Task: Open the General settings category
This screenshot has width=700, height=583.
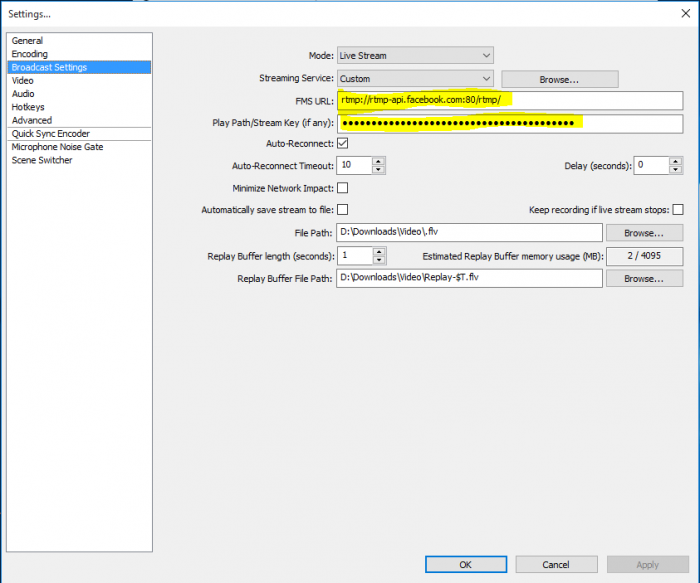Action: pos(79,41)
